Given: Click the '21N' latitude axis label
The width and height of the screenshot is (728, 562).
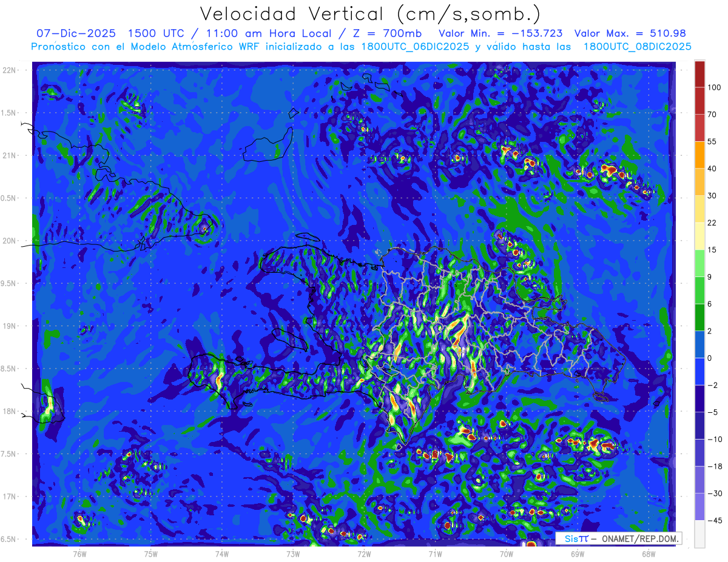Looking at the screenshot, I should pos(10,155).
